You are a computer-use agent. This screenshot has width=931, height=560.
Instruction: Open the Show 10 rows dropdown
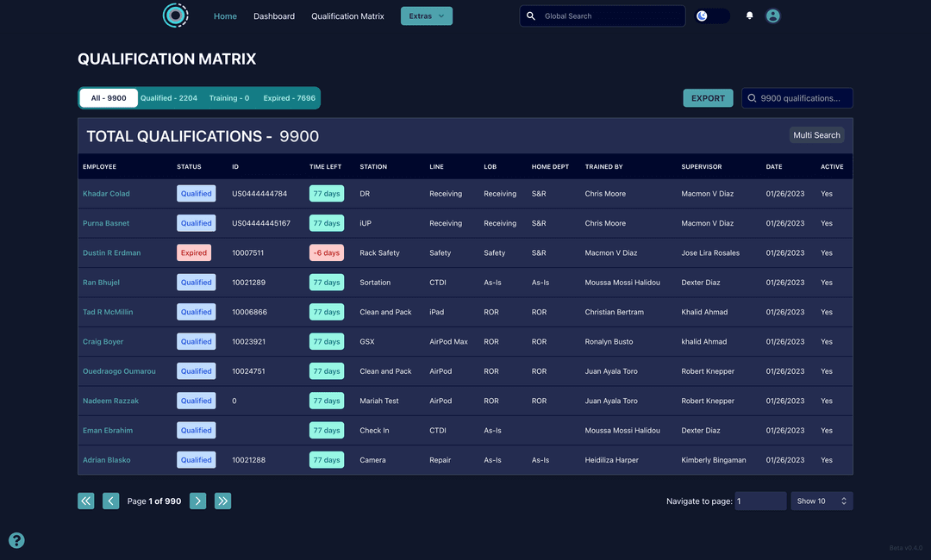(821, 501)
